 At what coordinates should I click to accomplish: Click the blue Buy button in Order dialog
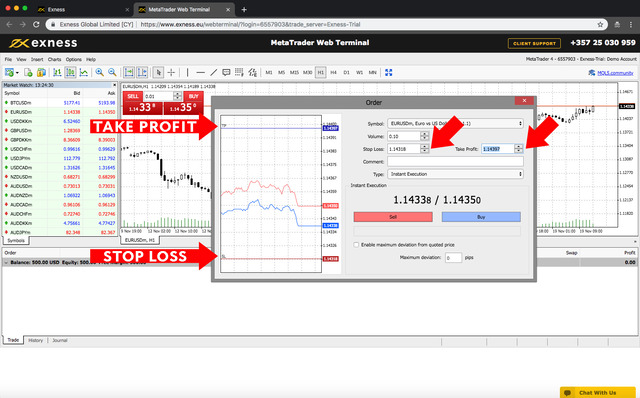pyautogui.click(x=481, y=217)
